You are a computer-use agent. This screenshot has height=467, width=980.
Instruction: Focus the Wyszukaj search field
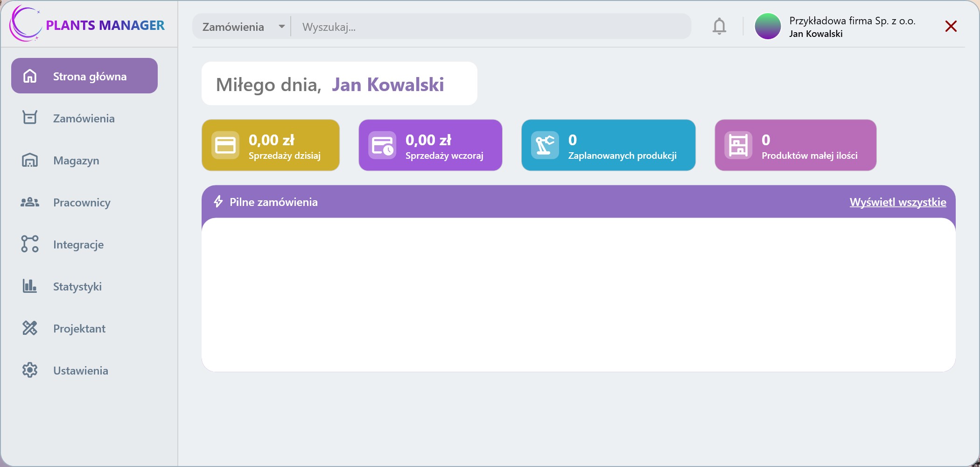point(490,27)
